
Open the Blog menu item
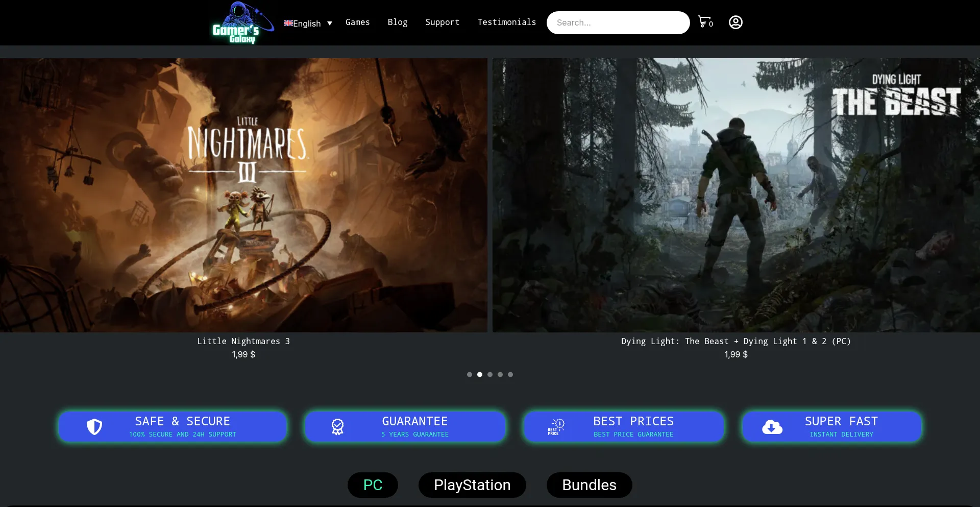click(397, 22)
